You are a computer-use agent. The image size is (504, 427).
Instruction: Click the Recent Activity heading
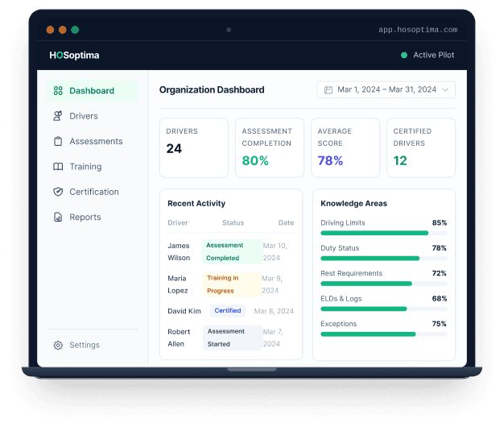point(196,204)
